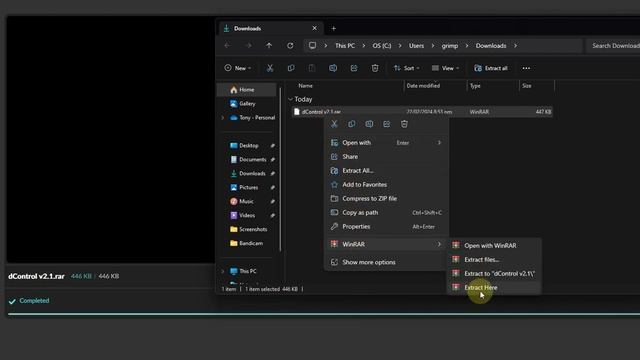The image size is (640, 360).
Task: Click grimp in the address bar
Action: point(450,46)
